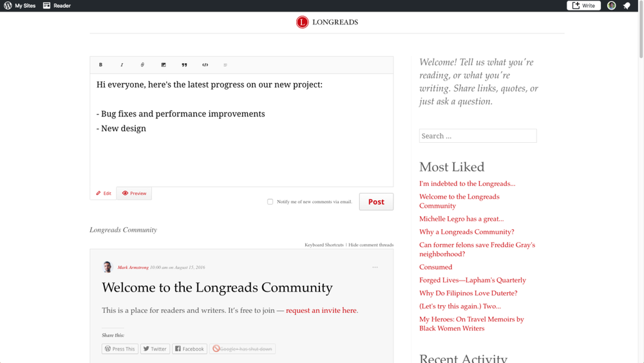The image size is (644, 363).
Task: Share the post via Press This
Action: (x=120, y=349)
